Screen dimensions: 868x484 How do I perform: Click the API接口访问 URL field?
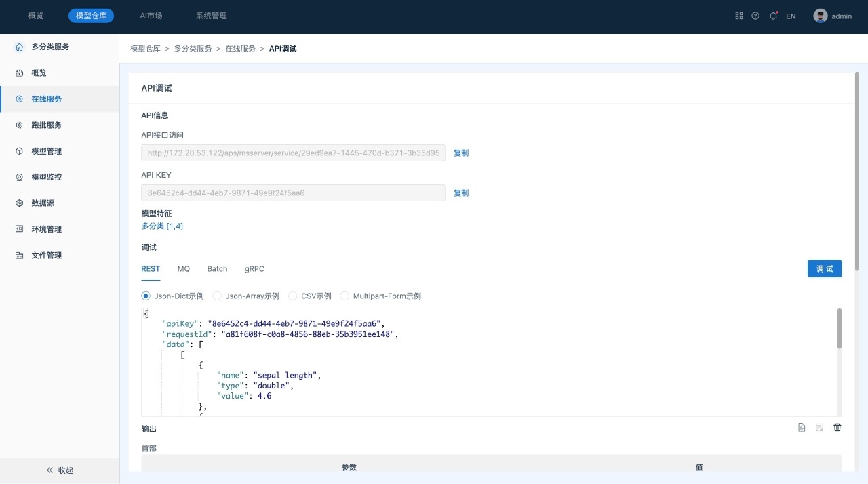[293, 153]
